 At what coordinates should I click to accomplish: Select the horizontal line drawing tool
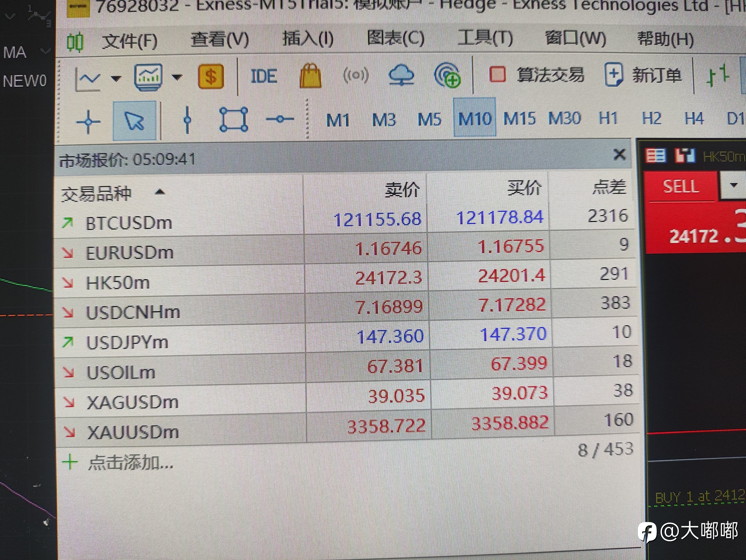280,119
